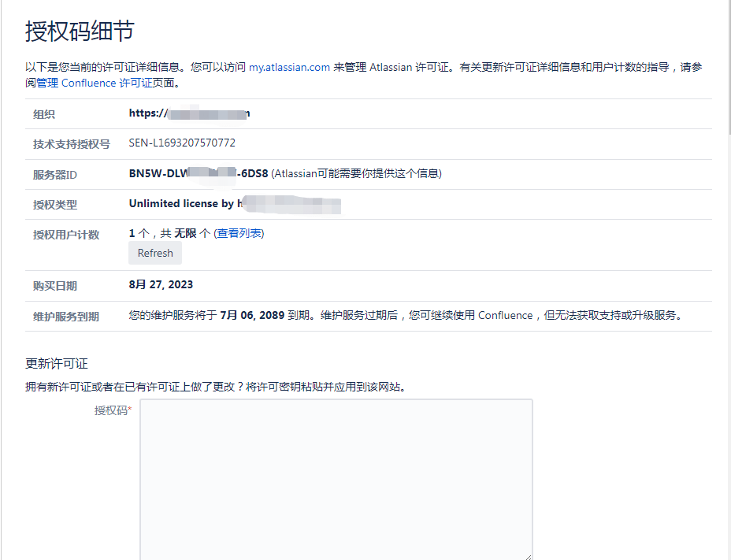Click the 组织 row label

(x=44, y=114)
